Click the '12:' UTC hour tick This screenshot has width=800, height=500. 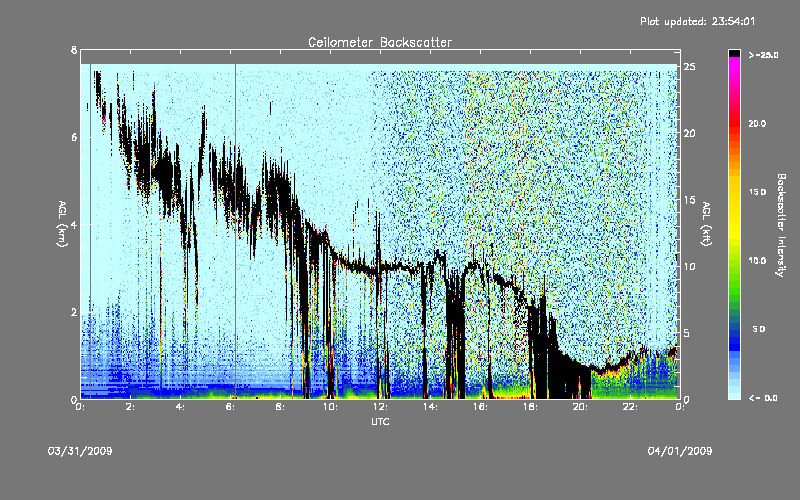click(x=380, y=407)
